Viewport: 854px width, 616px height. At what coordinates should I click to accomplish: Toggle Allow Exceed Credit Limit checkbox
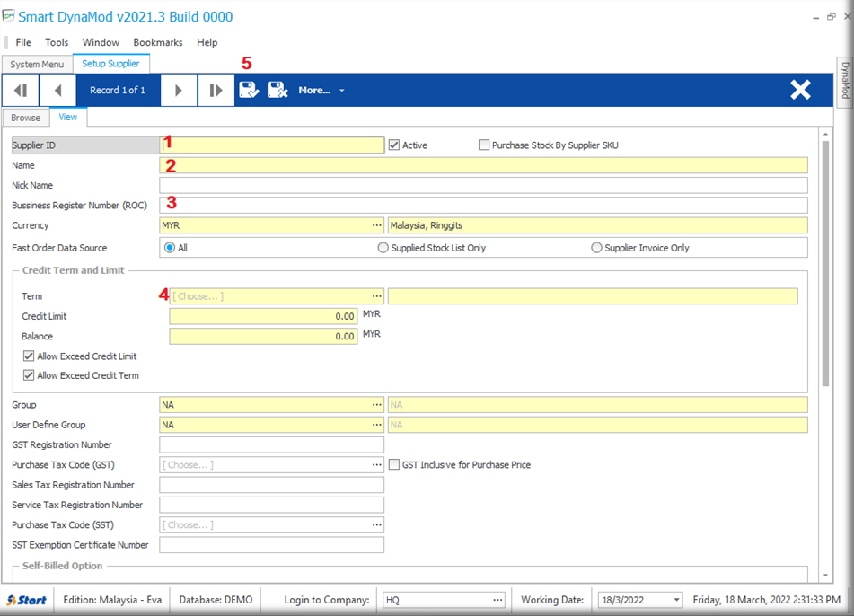(x=29, y=356)
